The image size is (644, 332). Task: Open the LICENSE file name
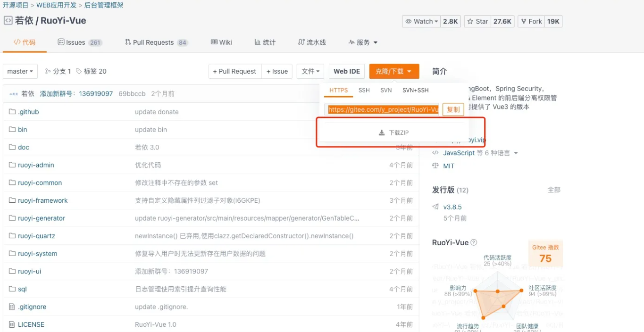(31, 324)
